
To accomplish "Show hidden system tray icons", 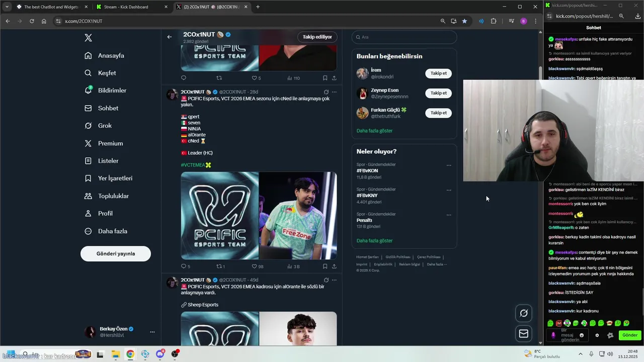I will [x=580, y=354].
